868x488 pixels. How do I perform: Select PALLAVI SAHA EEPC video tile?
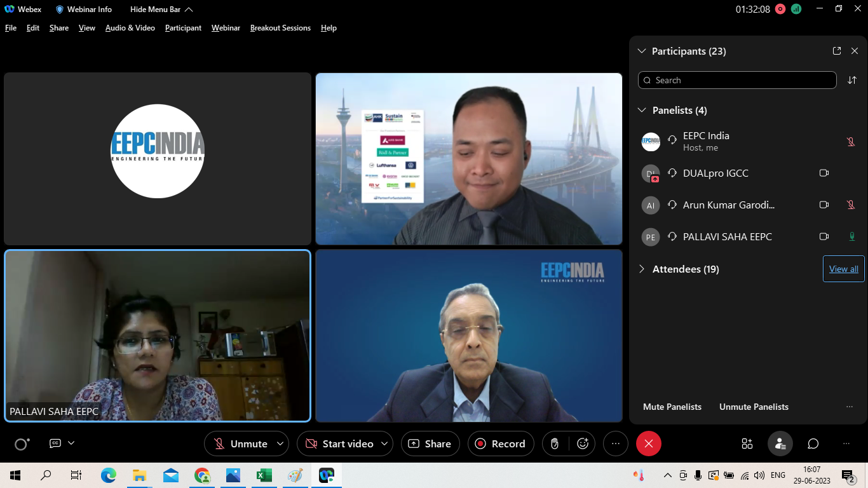point(158,335)
